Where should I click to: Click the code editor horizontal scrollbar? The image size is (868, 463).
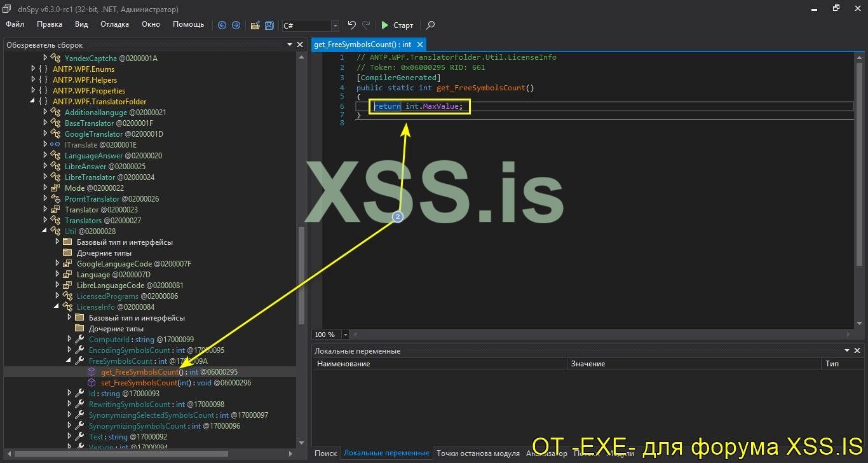tap(600, 335)
